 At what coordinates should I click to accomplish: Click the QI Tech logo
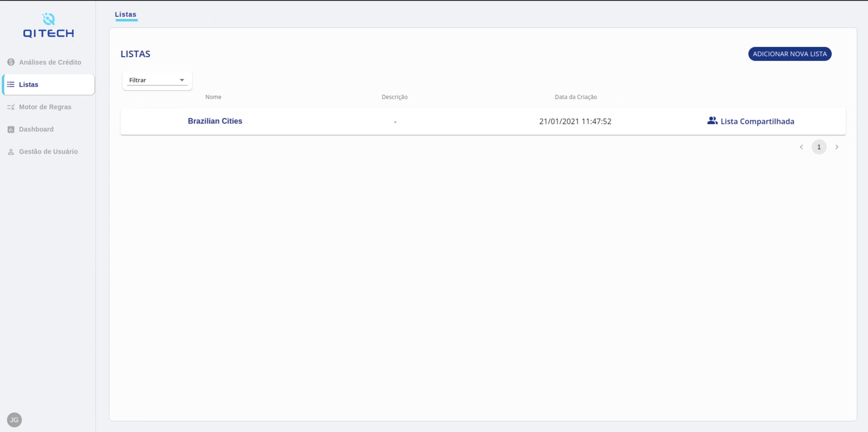tap(48, 26)
